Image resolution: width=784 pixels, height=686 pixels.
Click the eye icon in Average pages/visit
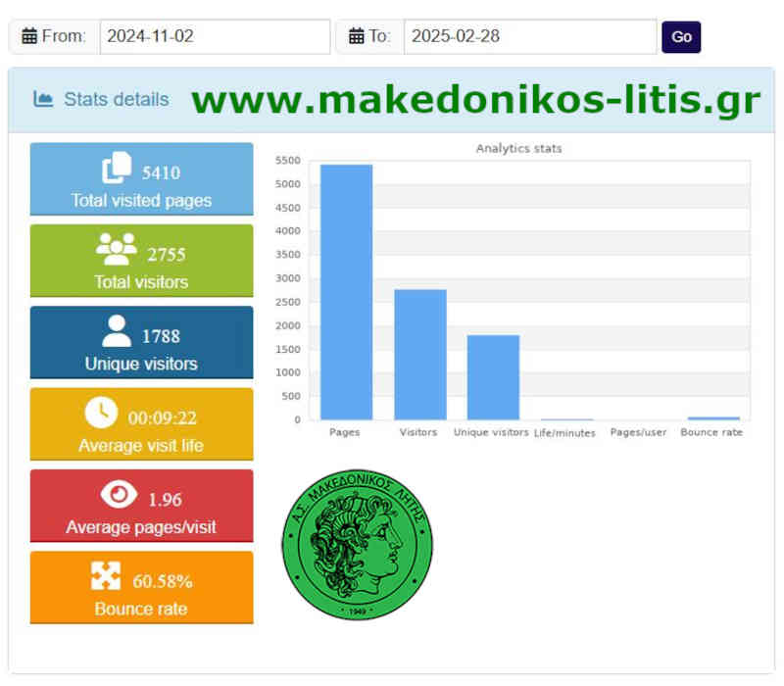(x=119, y=495)
